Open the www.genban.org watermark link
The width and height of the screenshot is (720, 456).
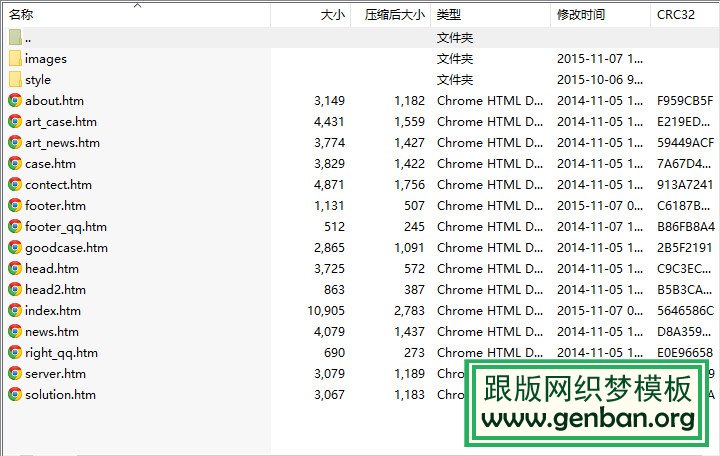[x=589, y=416]
